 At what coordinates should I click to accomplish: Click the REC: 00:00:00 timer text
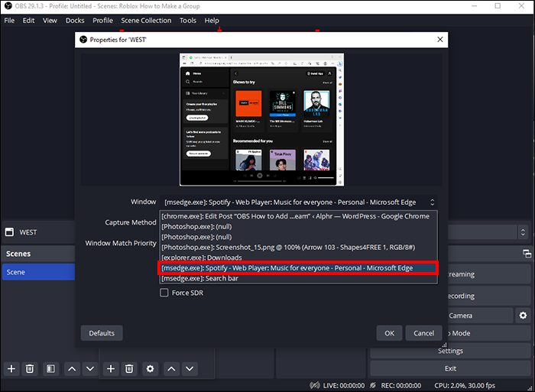click(401, 386)
